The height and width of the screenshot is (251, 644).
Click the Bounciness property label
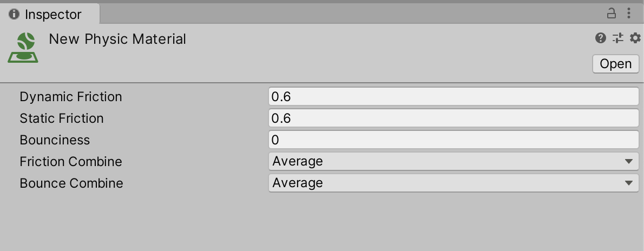(x=55, y=140)
